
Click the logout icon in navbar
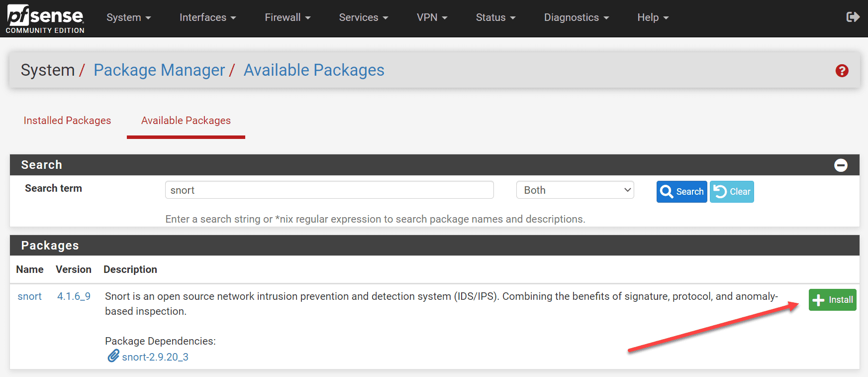853,17
